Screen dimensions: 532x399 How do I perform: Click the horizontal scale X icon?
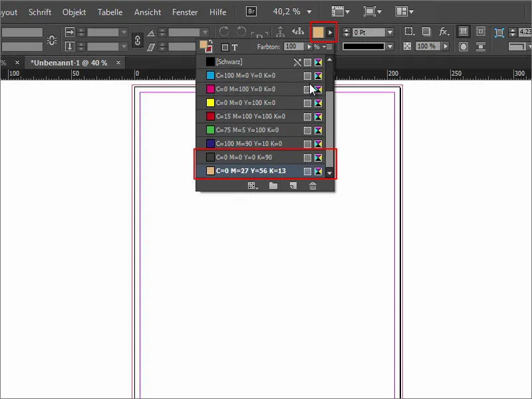pos(70,32)
